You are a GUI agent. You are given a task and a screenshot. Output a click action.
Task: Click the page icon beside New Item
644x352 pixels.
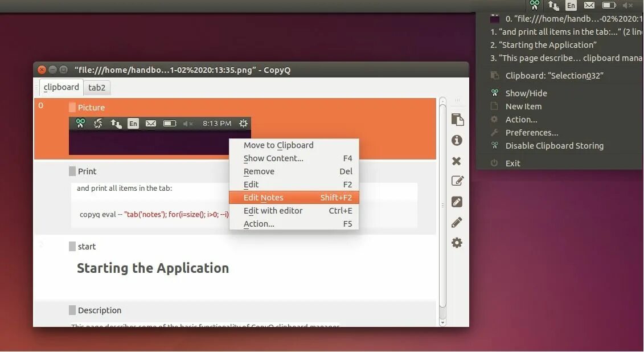click(x=494, y=106)
